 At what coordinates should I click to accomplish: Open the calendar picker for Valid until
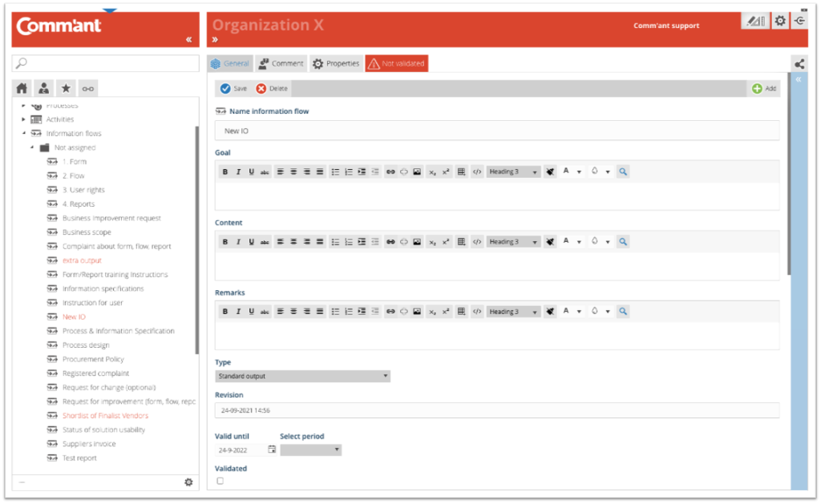[x=271, y=450]
